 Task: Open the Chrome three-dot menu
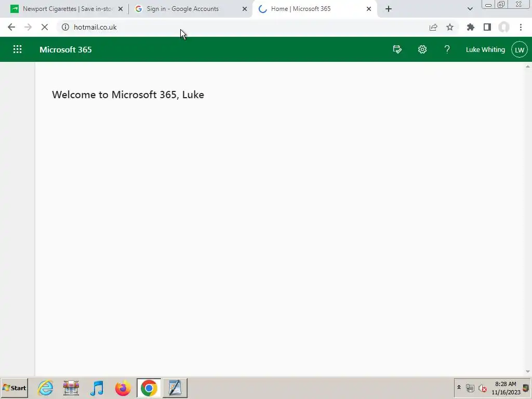521,27
